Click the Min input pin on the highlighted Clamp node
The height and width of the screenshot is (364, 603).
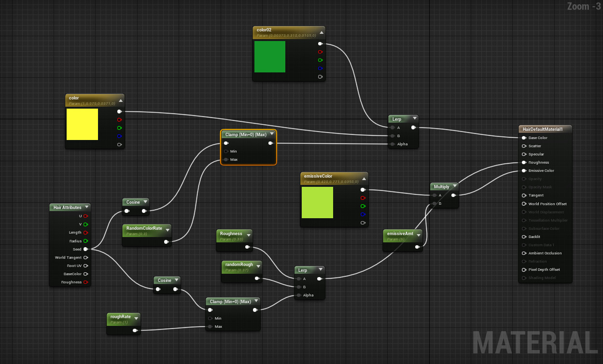225,151
